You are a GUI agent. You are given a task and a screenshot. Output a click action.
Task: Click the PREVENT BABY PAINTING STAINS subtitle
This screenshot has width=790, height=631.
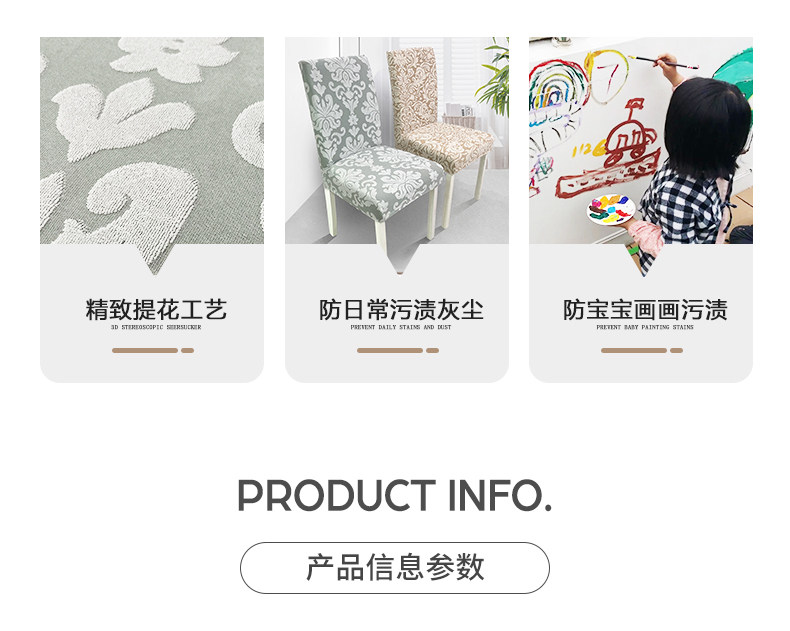click(x=645, y=328)
